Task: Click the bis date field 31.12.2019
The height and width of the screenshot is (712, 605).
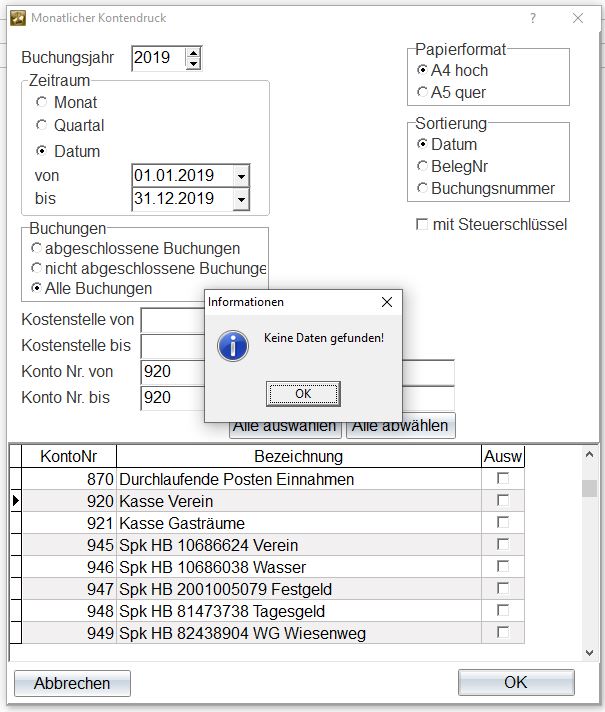Action: pos(183,199)
